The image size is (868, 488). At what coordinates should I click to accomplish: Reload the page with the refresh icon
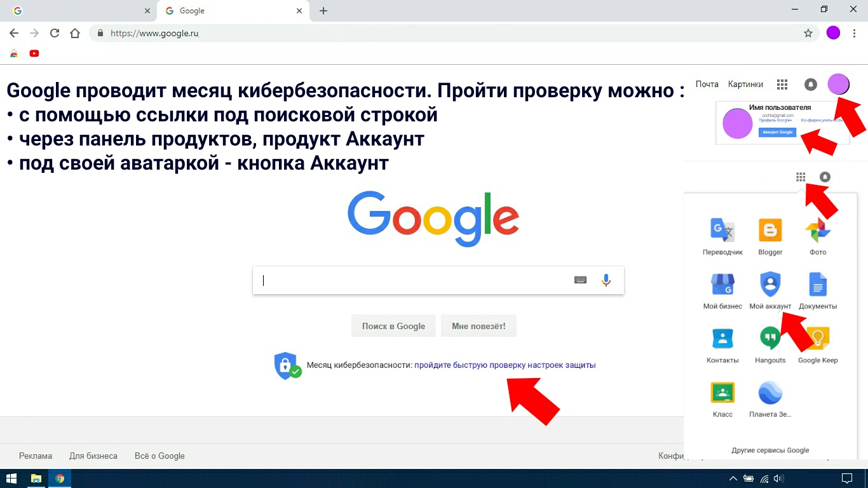(x=55, y=33)
